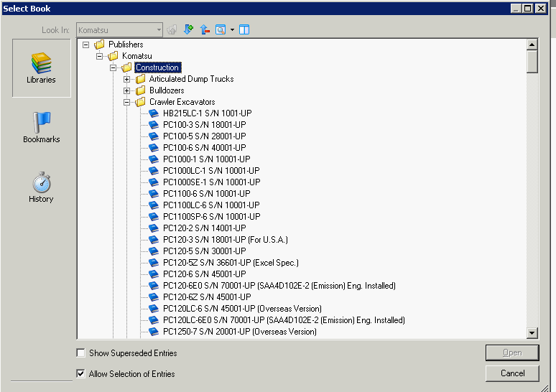The height and width of the screenshot is (392, 556).
Task: Open the Look In Komatsu combo box
Action: point(119,30)
